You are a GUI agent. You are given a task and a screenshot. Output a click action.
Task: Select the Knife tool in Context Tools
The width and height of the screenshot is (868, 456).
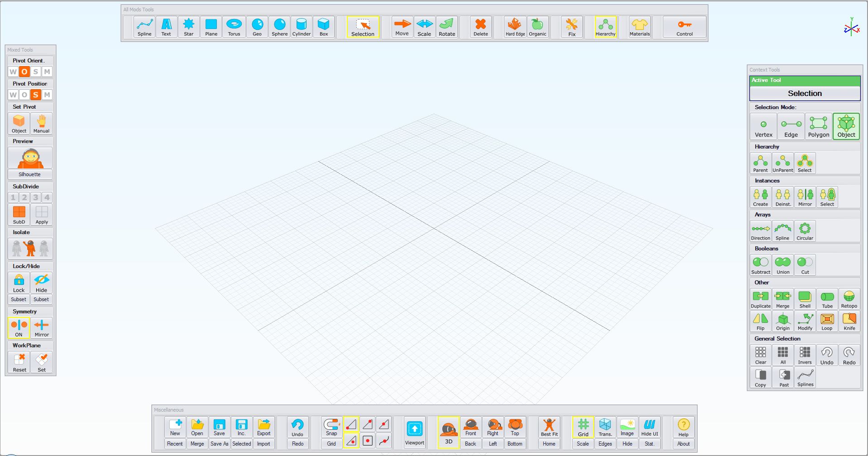click(x=849, y=321)
